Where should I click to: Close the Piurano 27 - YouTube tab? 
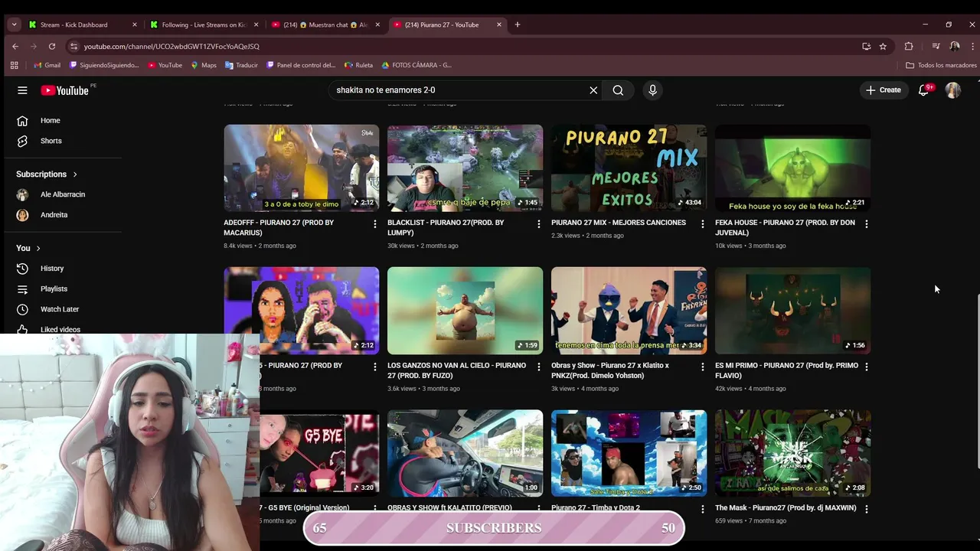point(499,24)
